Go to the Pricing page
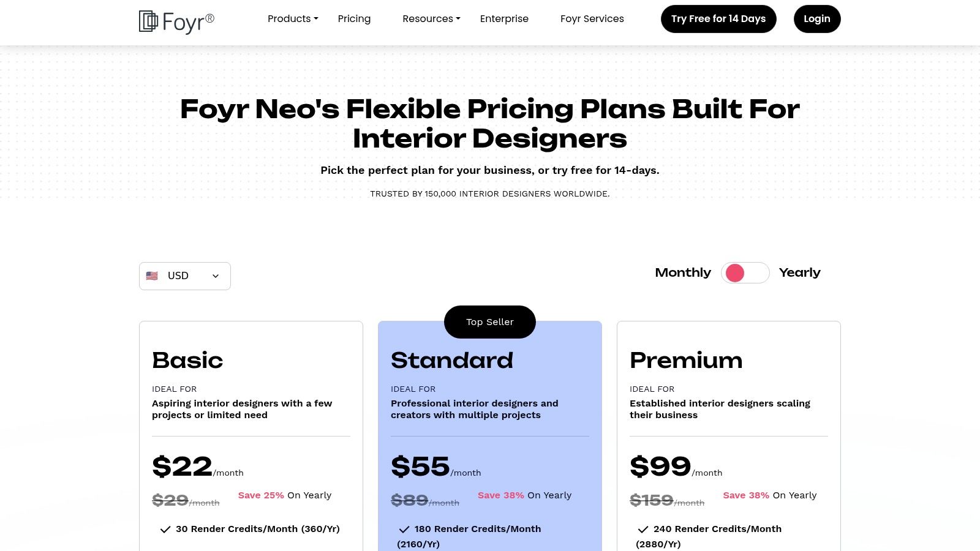 pyautogui.click(x=354, y=19)
